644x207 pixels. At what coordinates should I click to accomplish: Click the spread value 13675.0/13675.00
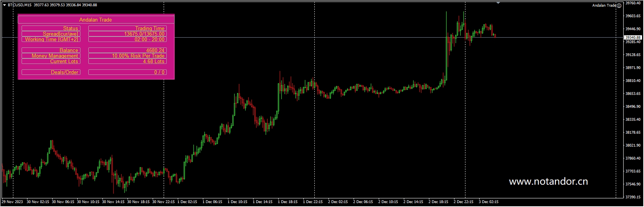coord(128,34)
